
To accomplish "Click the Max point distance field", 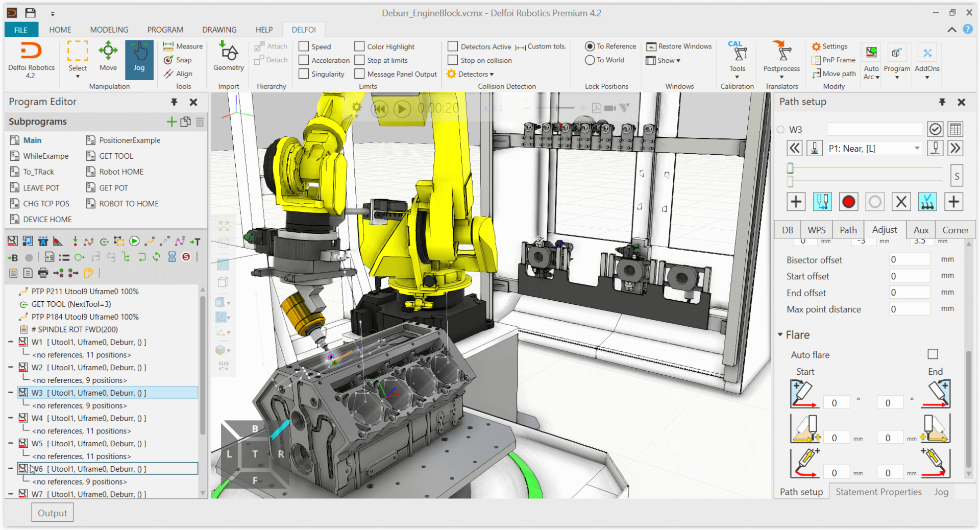I will pos(909,309).
